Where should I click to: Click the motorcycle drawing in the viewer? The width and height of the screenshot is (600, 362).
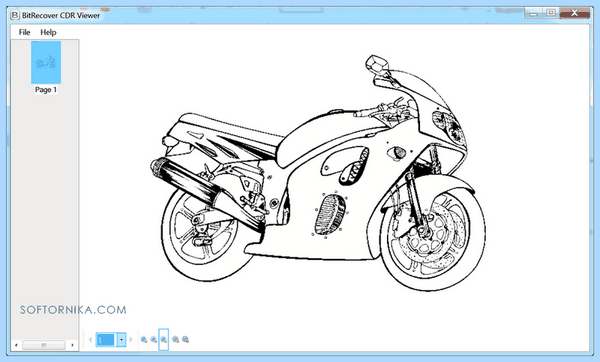point(318,172)
